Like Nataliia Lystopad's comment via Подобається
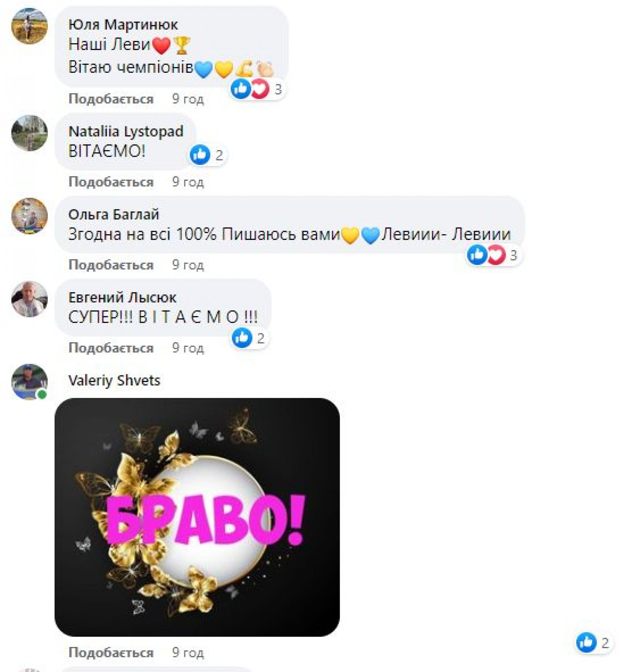632x672 pixels. 111,182
